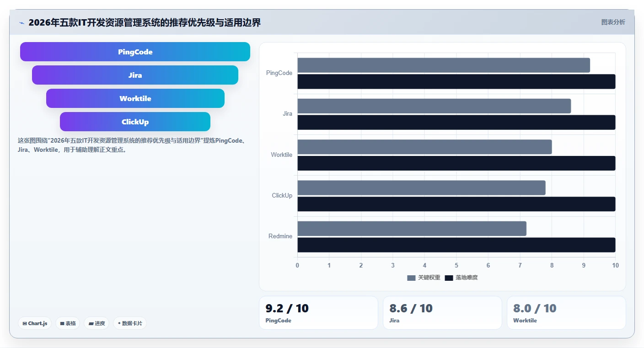Click the Jira y-axis label

287,114
